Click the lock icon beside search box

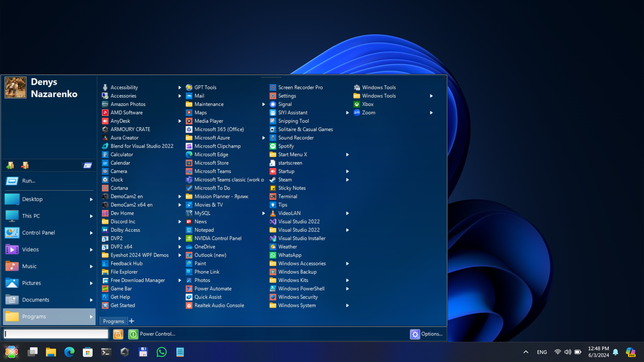pos(118,334)
